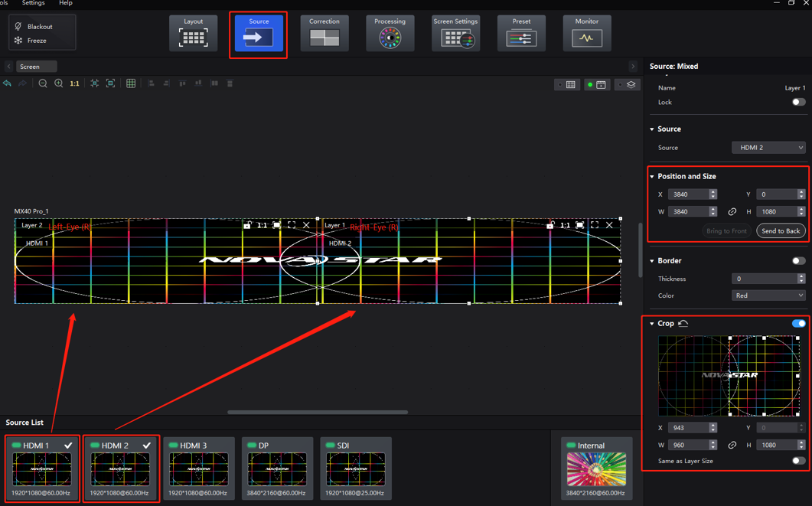
Task: Click the distribute horizontally icon
Action: [x=214, y=83]
